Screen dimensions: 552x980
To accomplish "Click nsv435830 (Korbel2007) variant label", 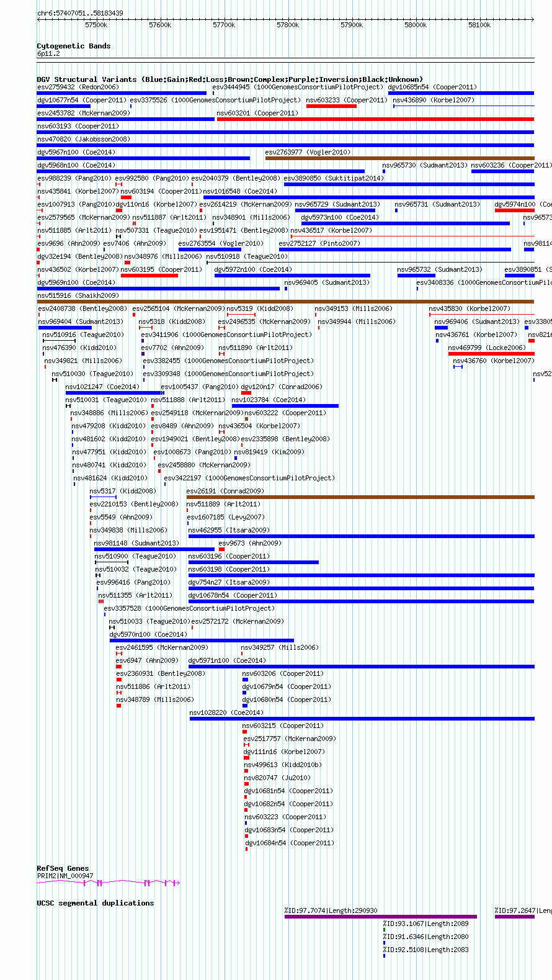I will pyautogui.click(x=470, y=308).
